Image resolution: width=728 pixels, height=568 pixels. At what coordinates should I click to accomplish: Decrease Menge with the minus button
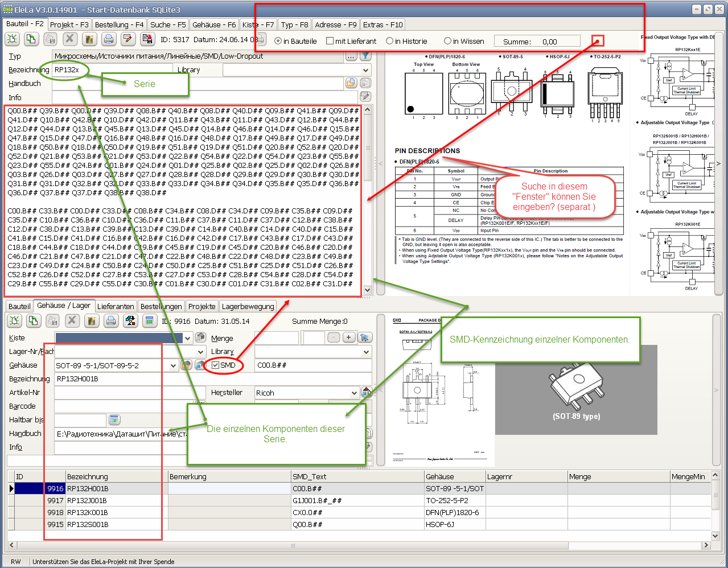(x=334, y=337)
